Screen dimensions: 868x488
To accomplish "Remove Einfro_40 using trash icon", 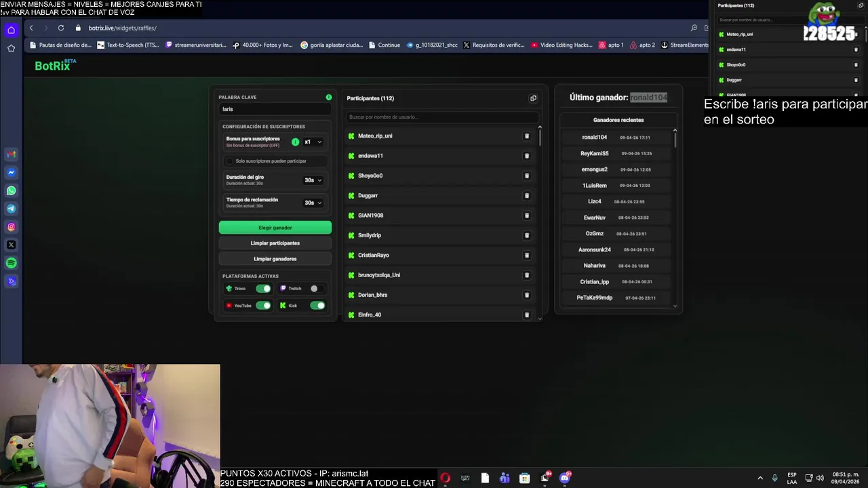I will click(x=526, y=314).
